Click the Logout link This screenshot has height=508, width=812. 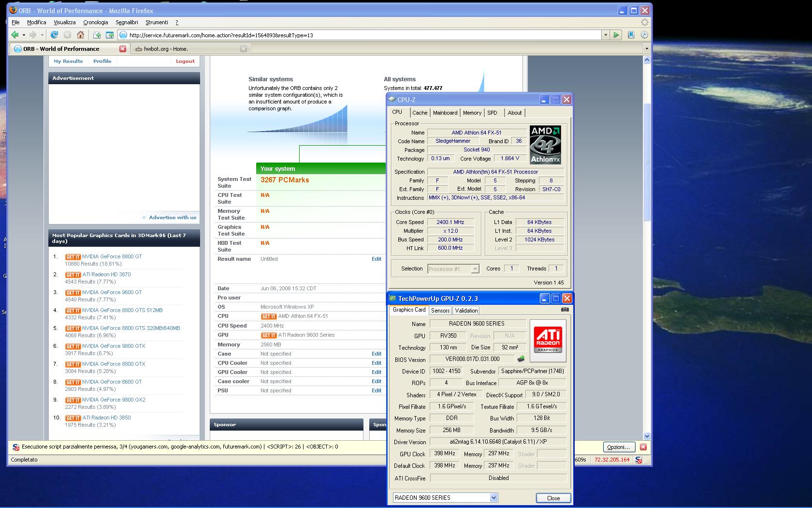(185, 61)
